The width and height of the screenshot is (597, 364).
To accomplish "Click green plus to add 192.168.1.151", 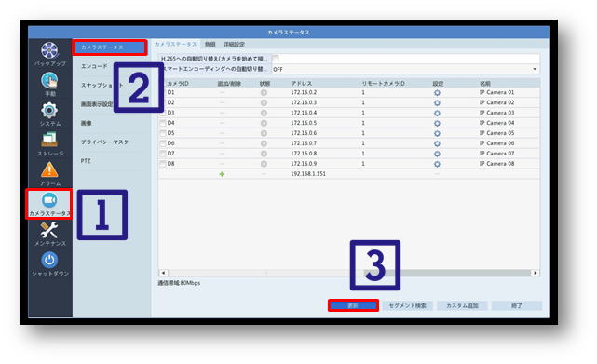I will pyautogui.click(x=222, y=174).
